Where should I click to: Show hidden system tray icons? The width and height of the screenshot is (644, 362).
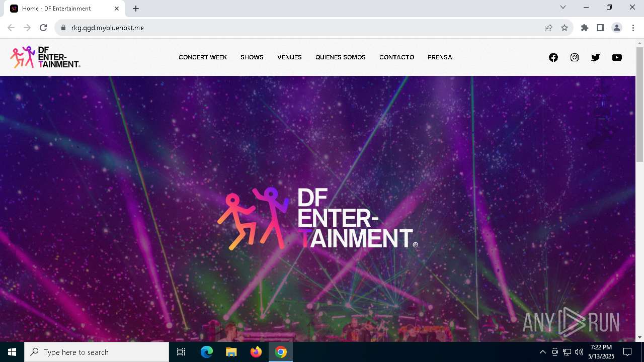pyautogui.click(x=542, y=352)
